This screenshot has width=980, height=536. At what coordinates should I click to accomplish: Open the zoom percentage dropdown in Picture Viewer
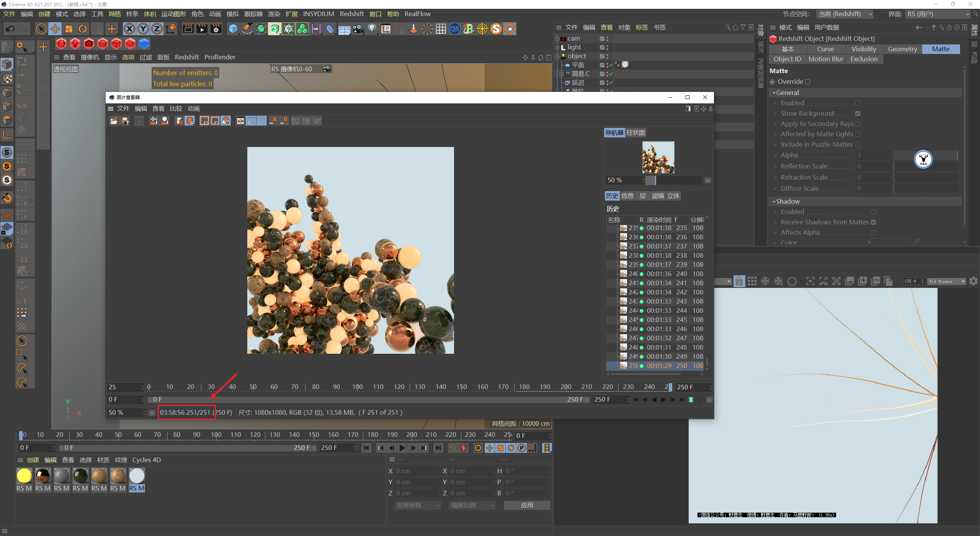tap(152, 412)
